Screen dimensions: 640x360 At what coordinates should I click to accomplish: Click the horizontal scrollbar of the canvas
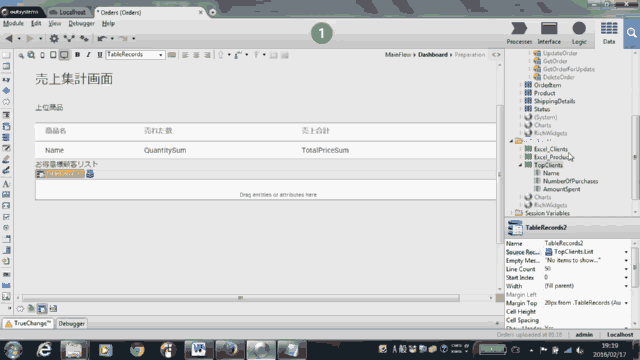point(241,298)
